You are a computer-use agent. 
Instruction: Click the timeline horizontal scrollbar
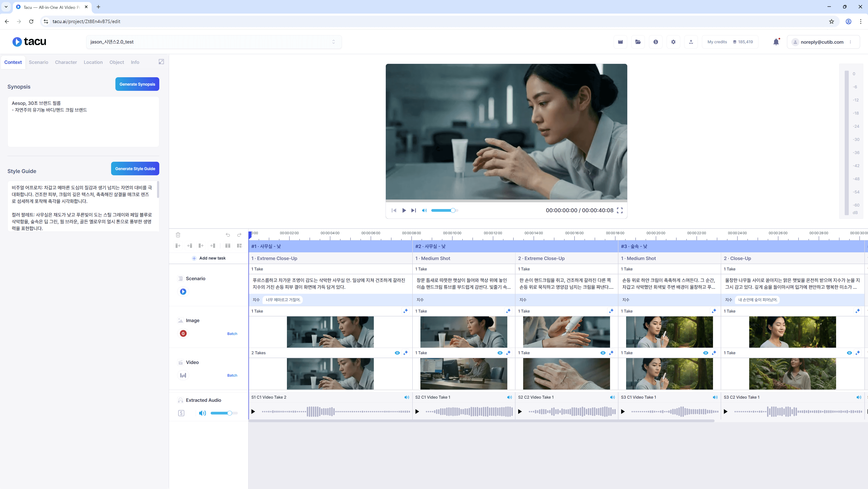(x=482, y=421)
